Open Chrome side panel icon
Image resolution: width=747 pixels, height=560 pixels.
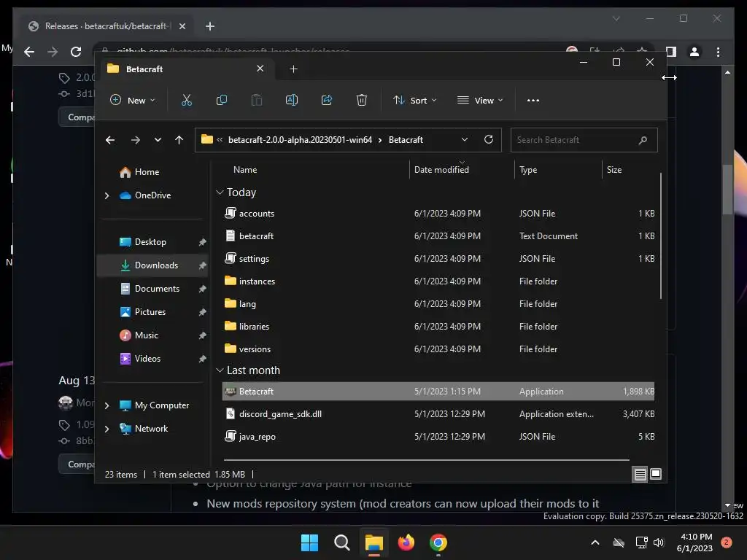pyautogui.click(x=671, y=52)
